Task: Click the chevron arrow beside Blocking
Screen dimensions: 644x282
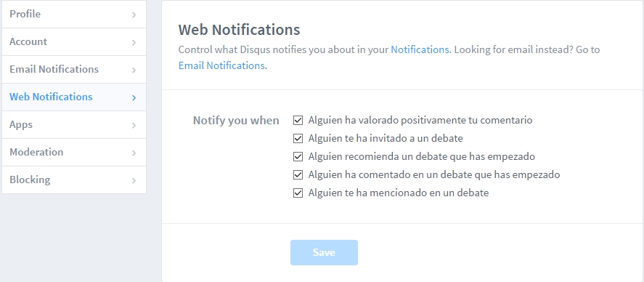Action: click(134, 180)
